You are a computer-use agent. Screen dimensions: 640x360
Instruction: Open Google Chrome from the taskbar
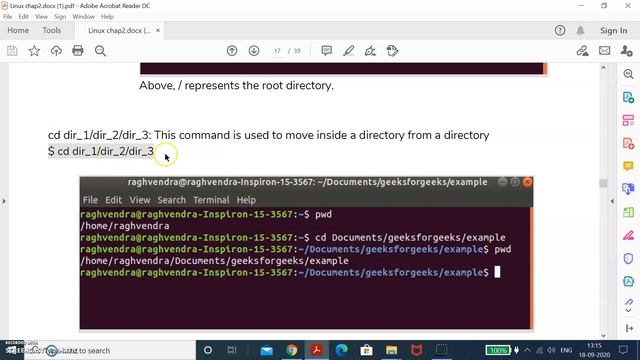[291, 350]
